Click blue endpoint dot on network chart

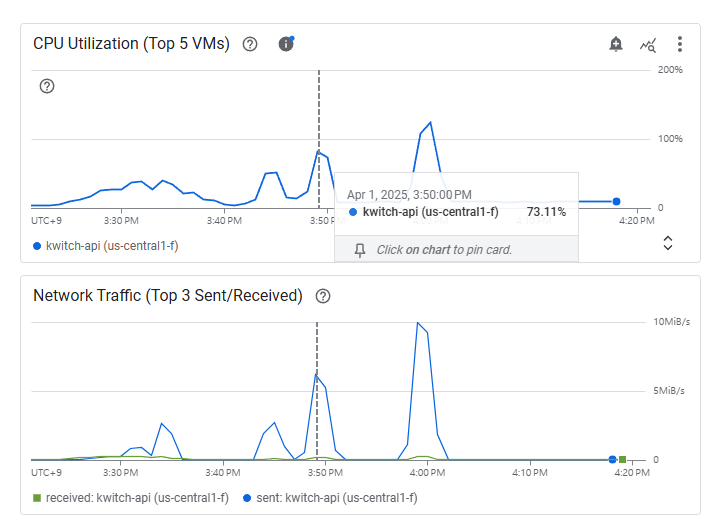tap(612, 459)
